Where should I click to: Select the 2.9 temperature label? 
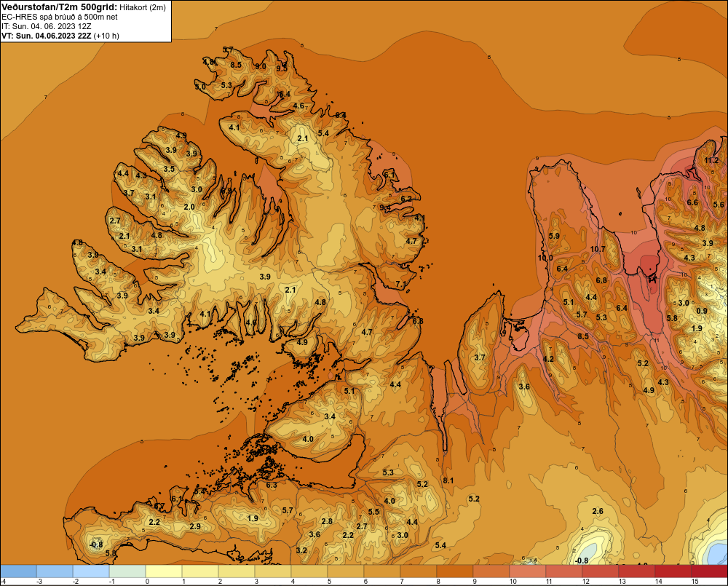point(195,526)
